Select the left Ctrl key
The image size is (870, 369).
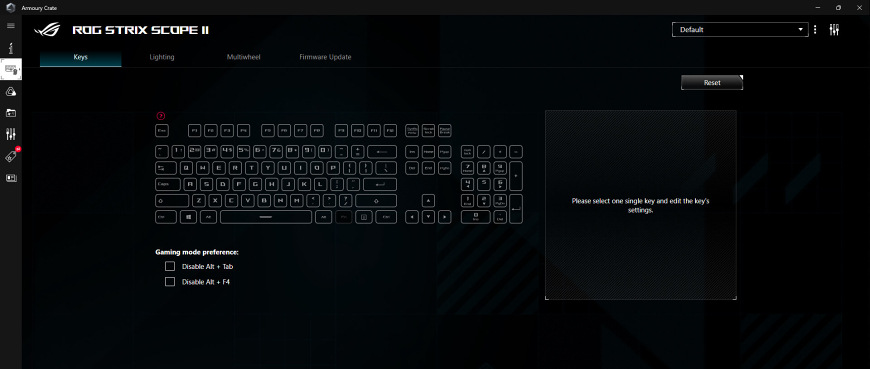166,217
